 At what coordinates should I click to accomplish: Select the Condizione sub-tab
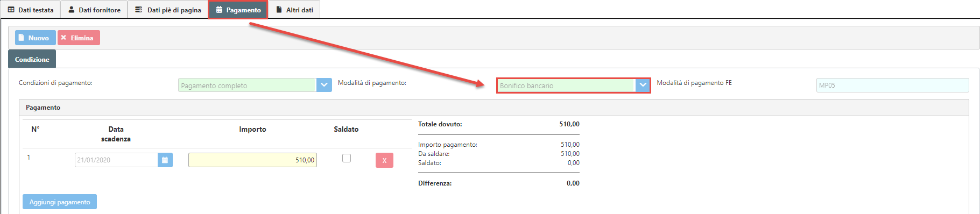pyautogui.click(x=32, y=59)
